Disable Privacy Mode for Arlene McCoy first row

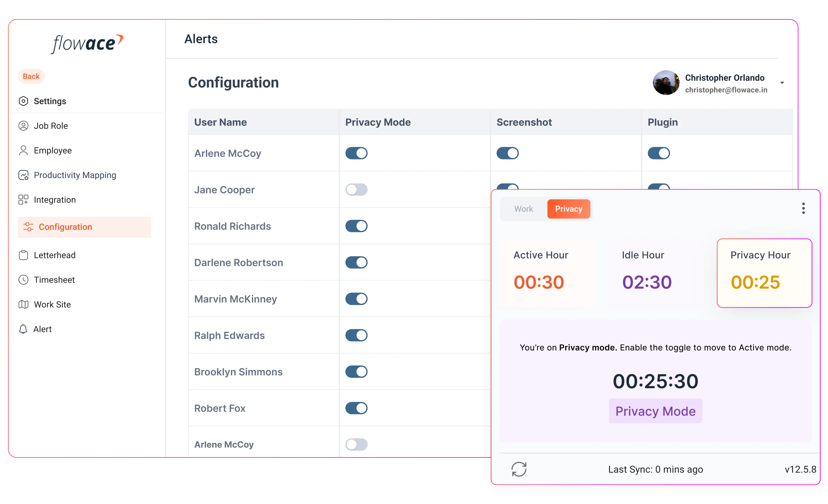[x=356, y=153]
